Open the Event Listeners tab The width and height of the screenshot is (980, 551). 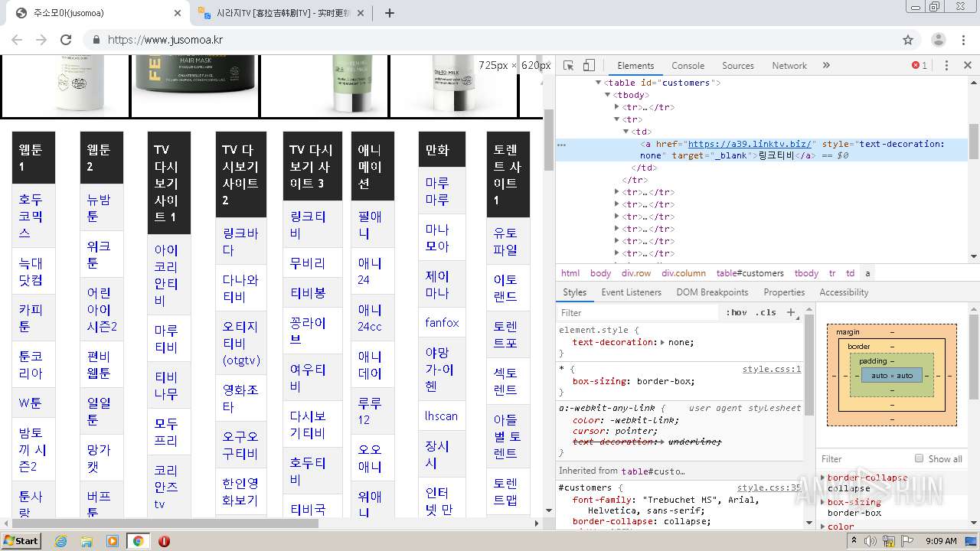tap(631, 292)
